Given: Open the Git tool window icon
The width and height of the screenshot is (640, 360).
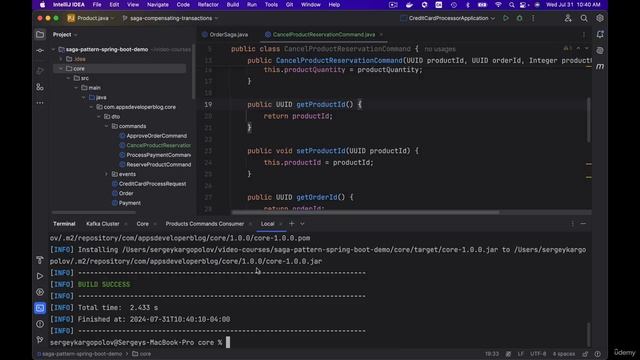Looking at the screenshot, I should click(40, 340).
